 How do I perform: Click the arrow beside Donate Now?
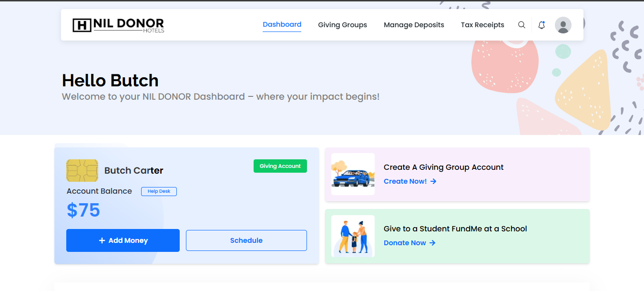coord(432,243)
